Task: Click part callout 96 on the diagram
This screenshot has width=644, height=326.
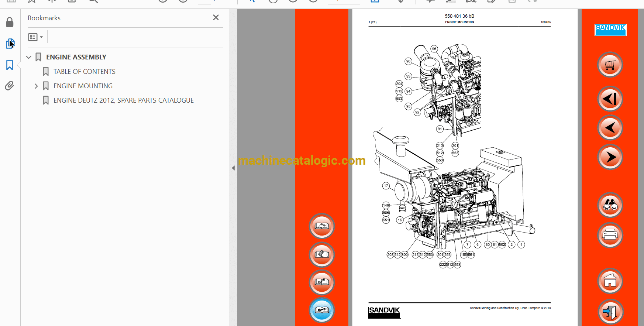Action: [x=434, y=49]
